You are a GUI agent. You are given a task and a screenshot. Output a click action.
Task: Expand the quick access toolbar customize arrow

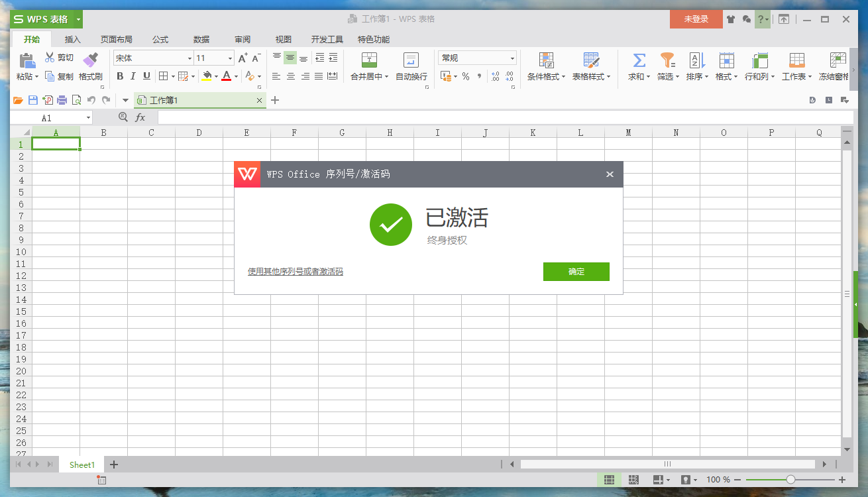(x=125, y=100)
